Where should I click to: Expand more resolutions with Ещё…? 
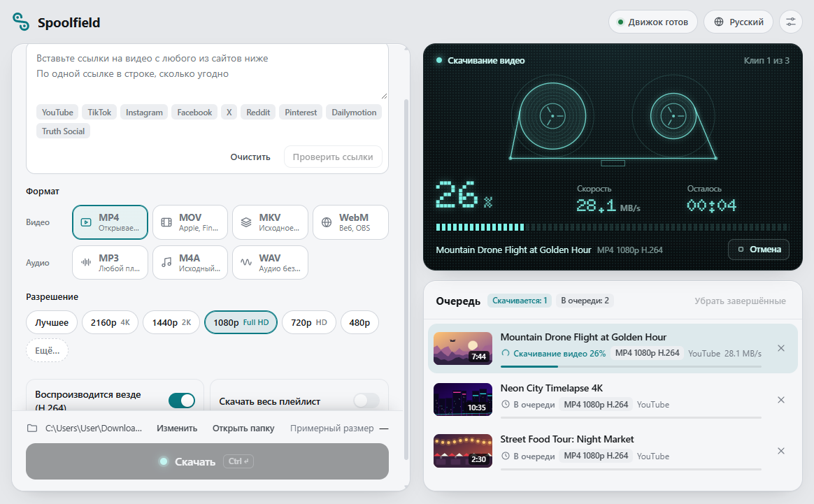[47, 350]
